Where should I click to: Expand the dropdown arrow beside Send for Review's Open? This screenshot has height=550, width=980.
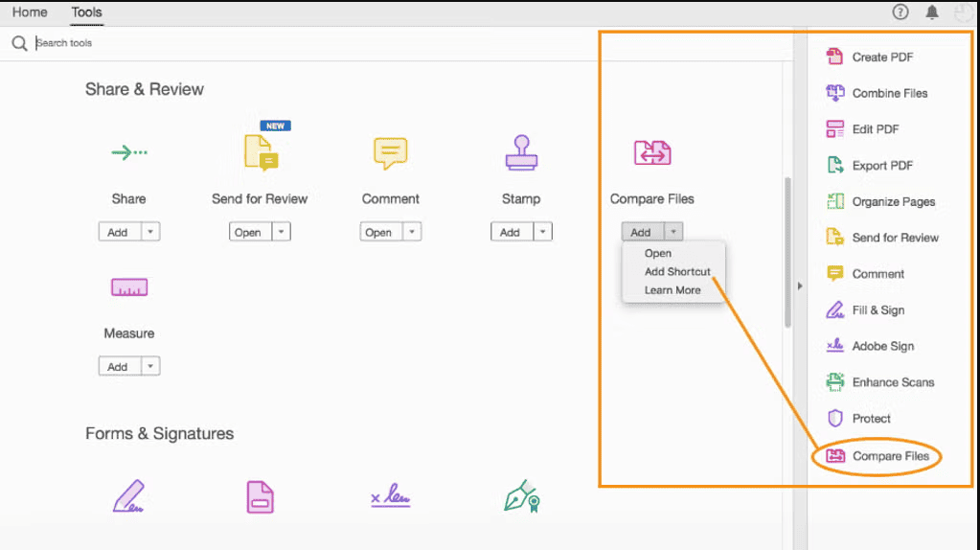(282, 232)
